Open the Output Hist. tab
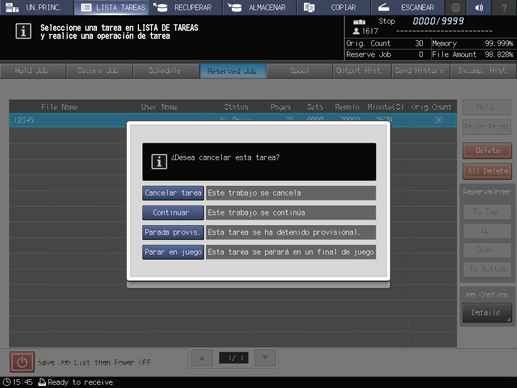 click(x=361, y=71)
